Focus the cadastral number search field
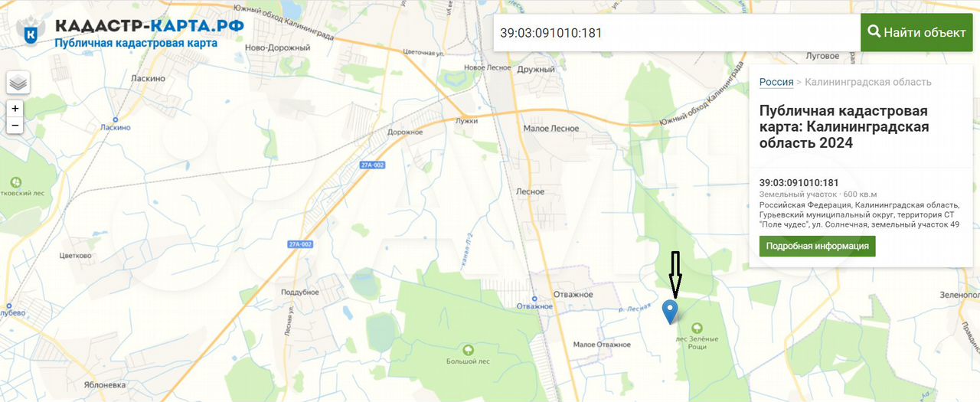 click(677, 33)
